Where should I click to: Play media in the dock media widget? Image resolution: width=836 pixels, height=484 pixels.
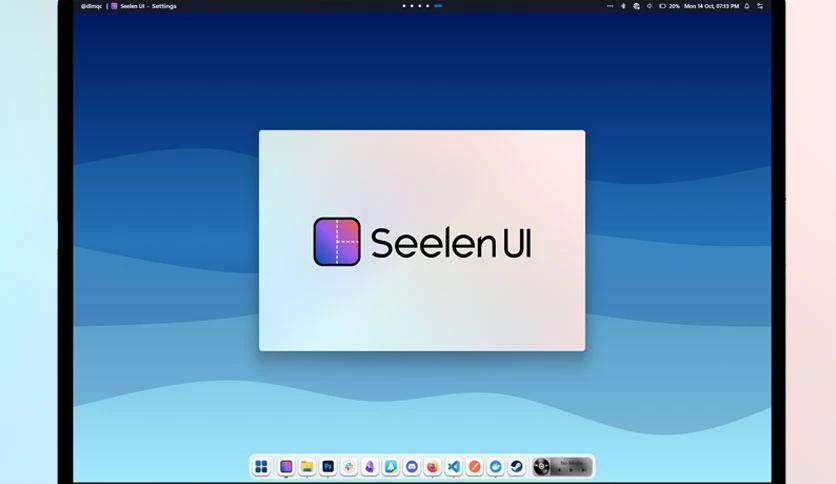[571, 470]
